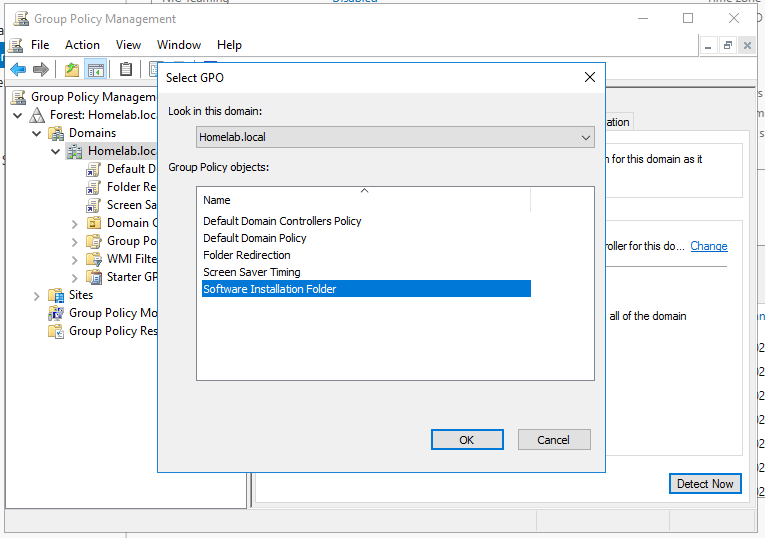Select the Sites label in console tree

(x=81, y=295)
